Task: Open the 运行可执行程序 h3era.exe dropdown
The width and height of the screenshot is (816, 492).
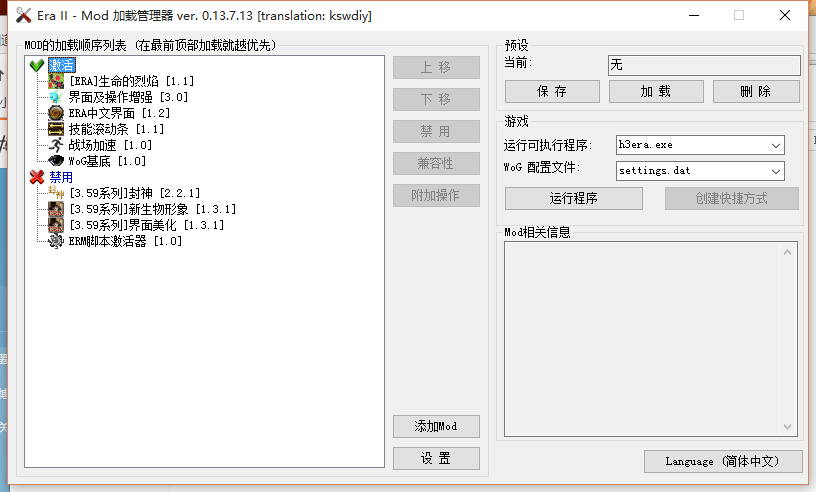Action: (x=775, y=145)
